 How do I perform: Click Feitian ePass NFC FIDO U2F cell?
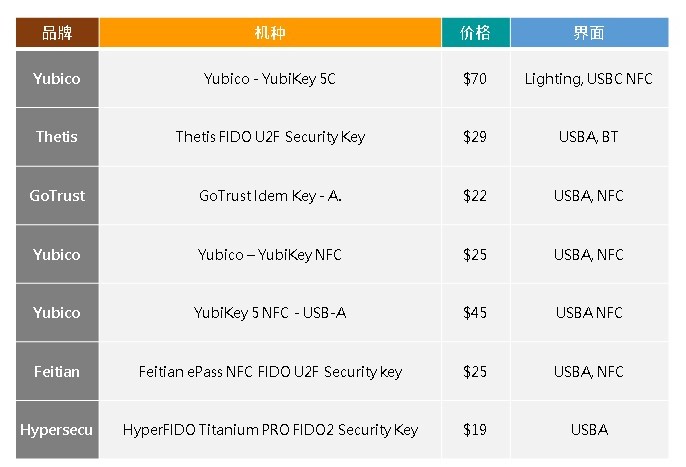270,372
